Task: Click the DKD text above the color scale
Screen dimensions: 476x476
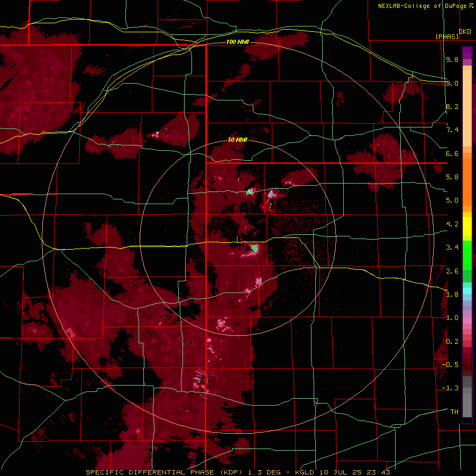Action: [x=465, y=32]
